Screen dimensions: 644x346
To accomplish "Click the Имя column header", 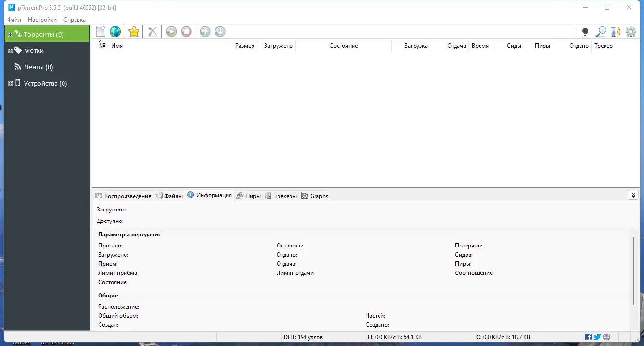I will [x=118, y=45].
